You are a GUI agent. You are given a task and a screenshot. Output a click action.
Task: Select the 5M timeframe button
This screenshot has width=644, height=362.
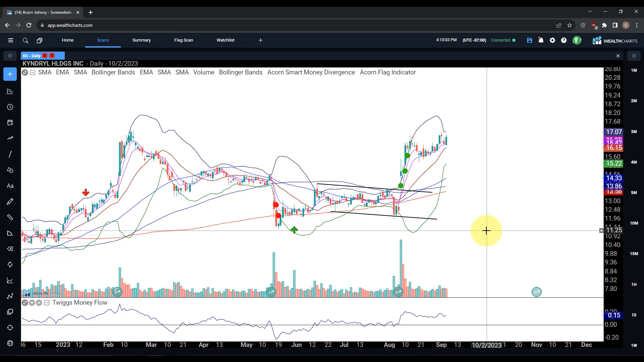coord(634,193)
